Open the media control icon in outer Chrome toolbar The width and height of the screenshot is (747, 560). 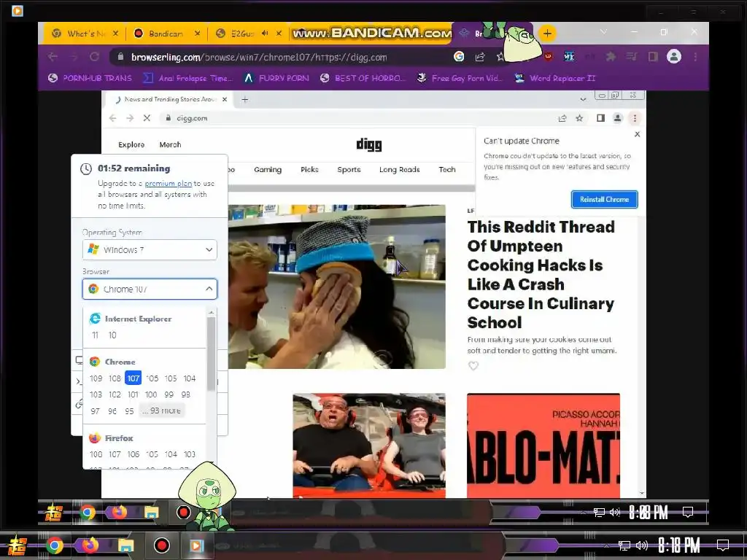632,57
